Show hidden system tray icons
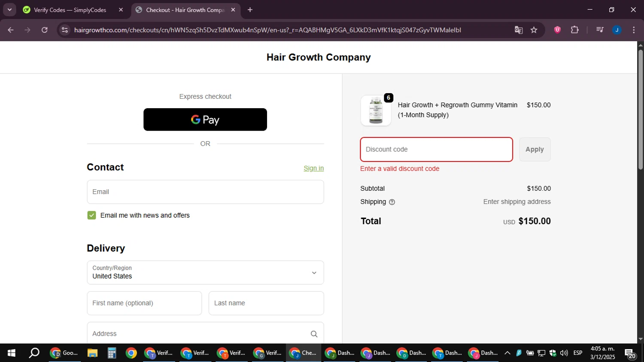 [507, 353]
